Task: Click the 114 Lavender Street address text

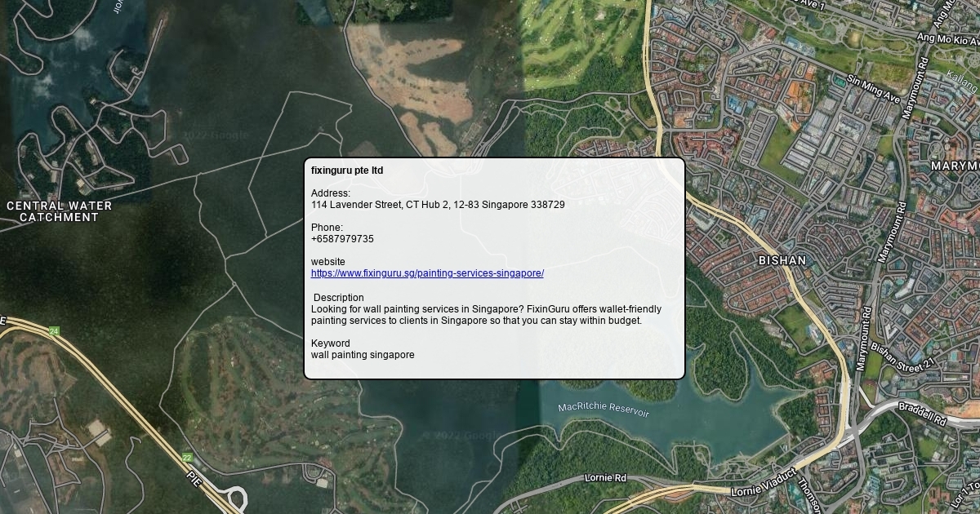Action: tap(438, 205)
